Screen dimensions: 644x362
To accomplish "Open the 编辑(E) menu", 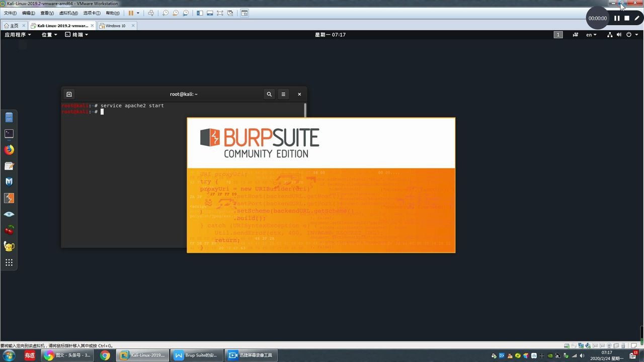I will 29,13.
